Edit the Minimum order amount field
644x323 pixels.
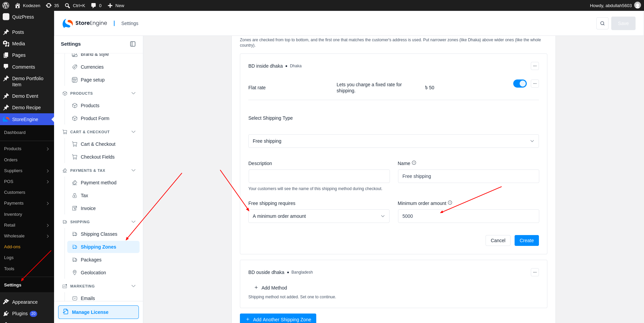coord(469,216)
